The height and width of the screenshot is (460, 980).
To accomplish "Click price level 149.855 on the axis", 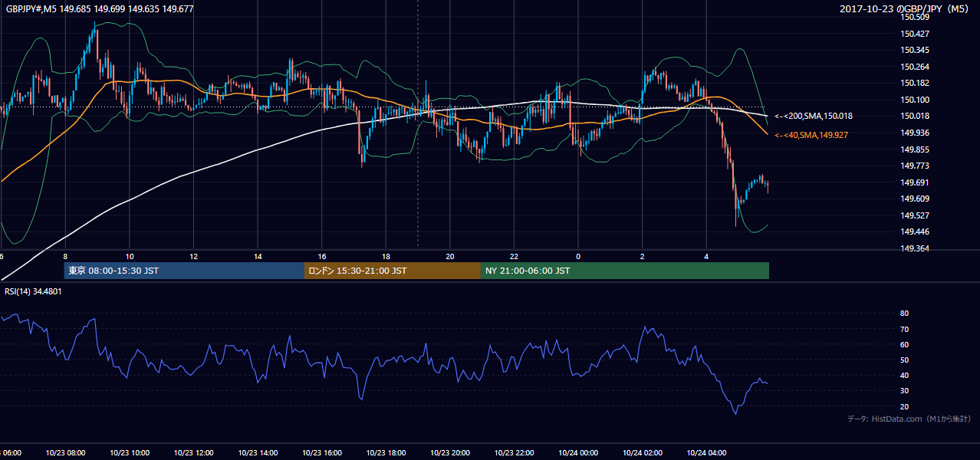I will pyautogui.click(x=914, y=149).
